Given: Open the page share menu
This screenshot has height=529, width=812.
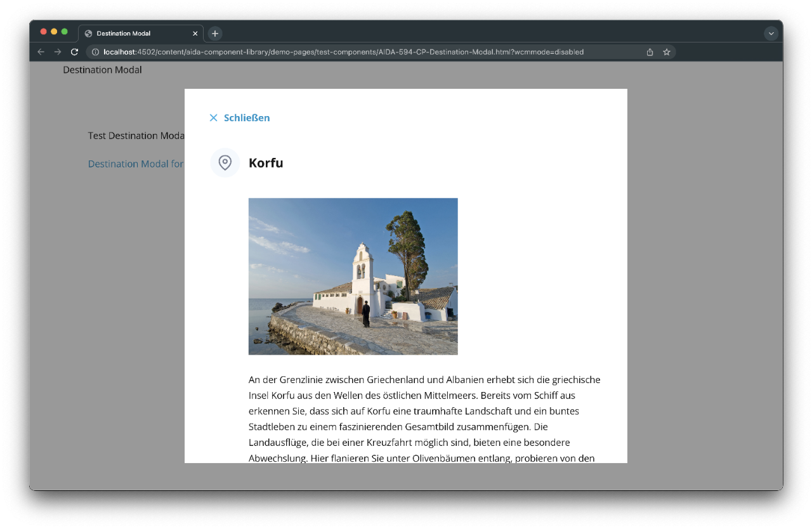Looking at the screenshot, I should 649,51.
